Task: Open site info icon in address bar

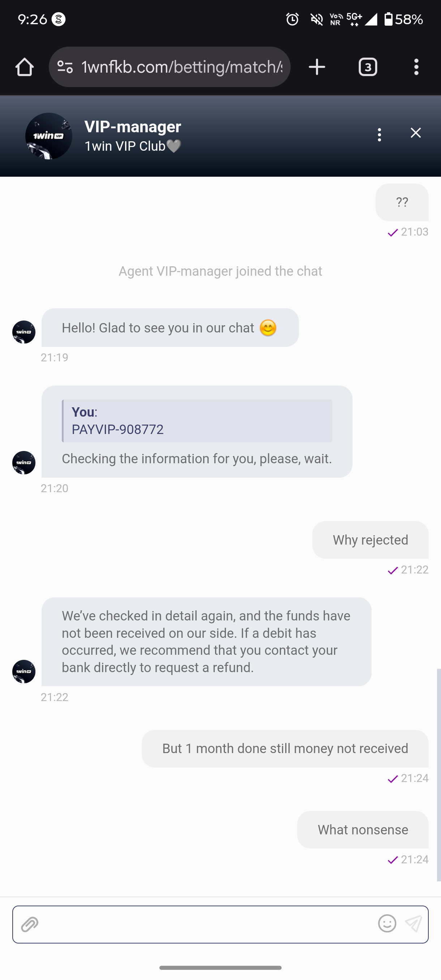Action: pos(65,67)
